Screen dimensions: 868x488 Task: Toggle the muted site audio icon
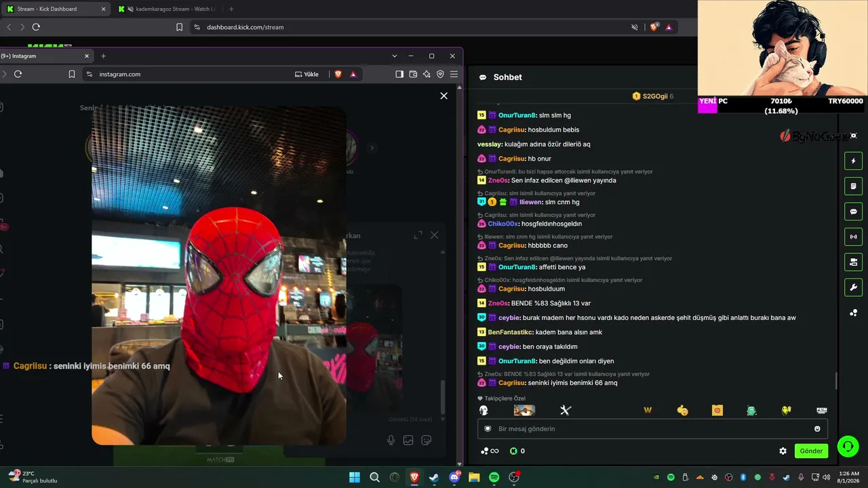tap(635, 27)
